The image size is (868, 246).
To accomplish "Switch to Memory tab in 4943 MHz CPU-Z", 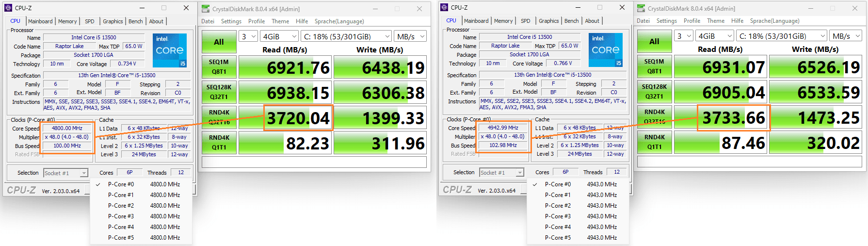I will tap(503, 21).
